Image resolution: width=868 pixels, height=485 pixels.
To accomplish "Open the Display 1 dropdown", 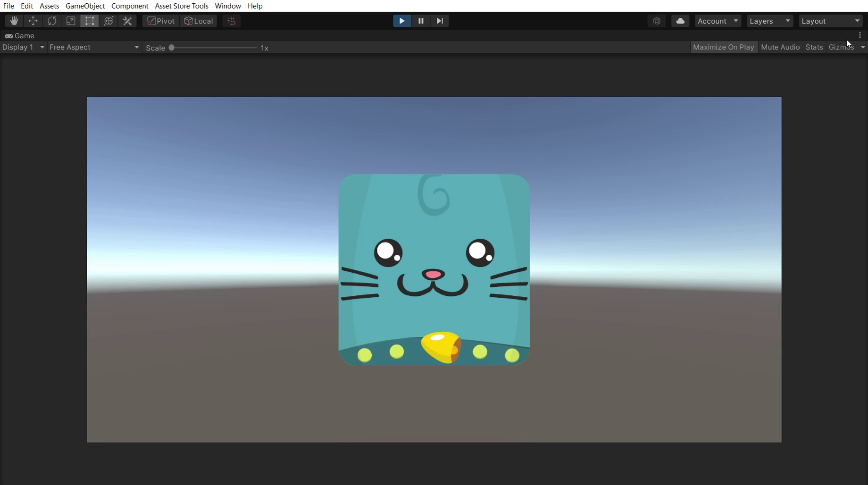I will tap(23, 47).
